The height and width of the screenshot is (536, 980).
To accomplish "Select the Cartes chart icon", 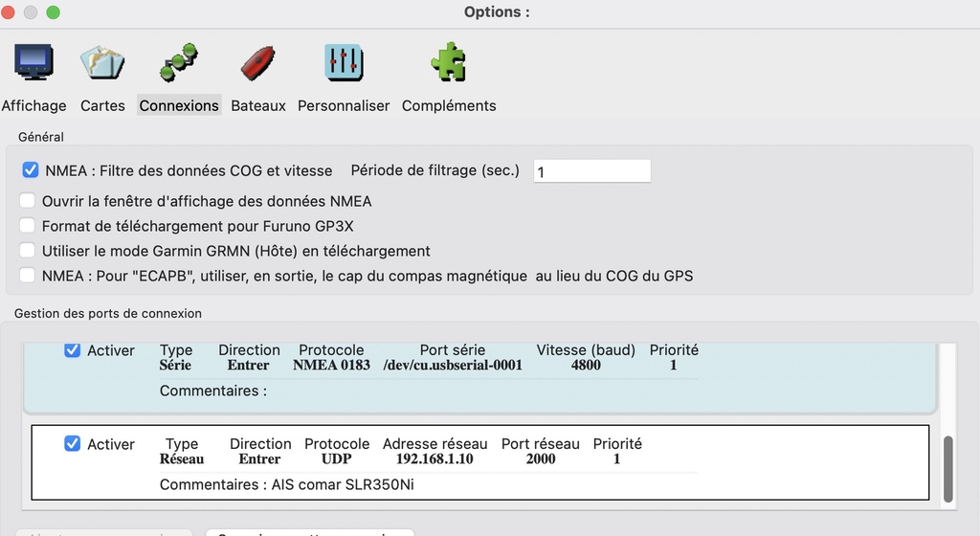I will click(x=102, y=62).
